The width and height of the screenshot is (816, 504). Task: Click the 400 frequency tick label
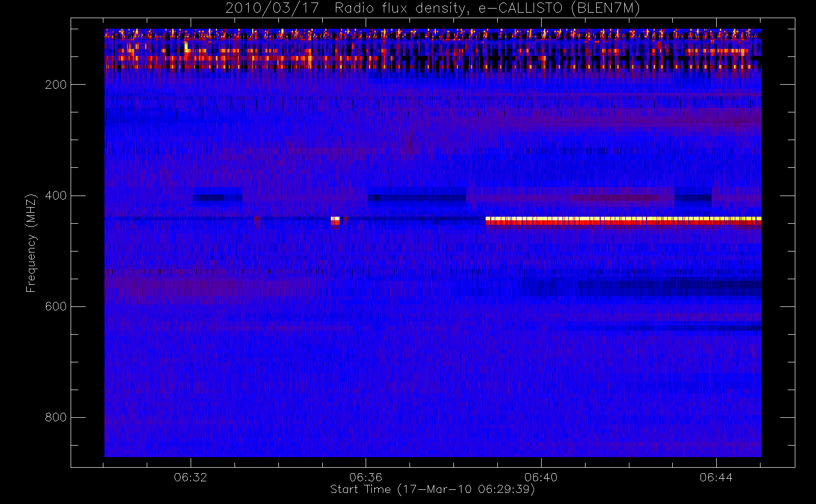click(55, 196)
